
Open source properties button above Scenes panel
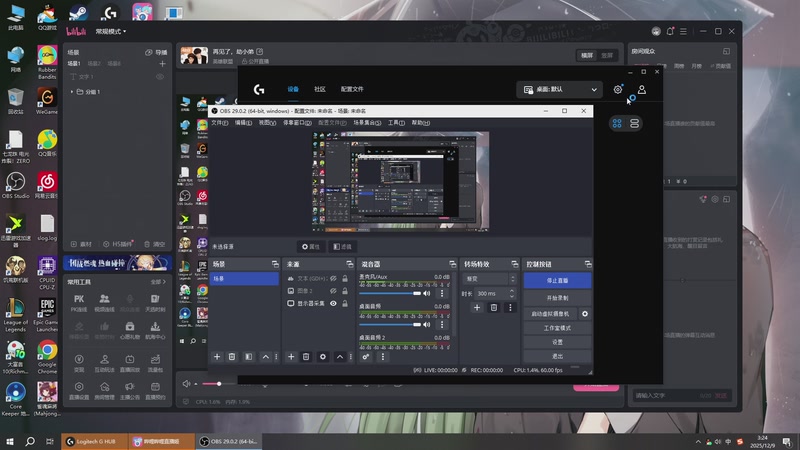(x=311, y=246)
